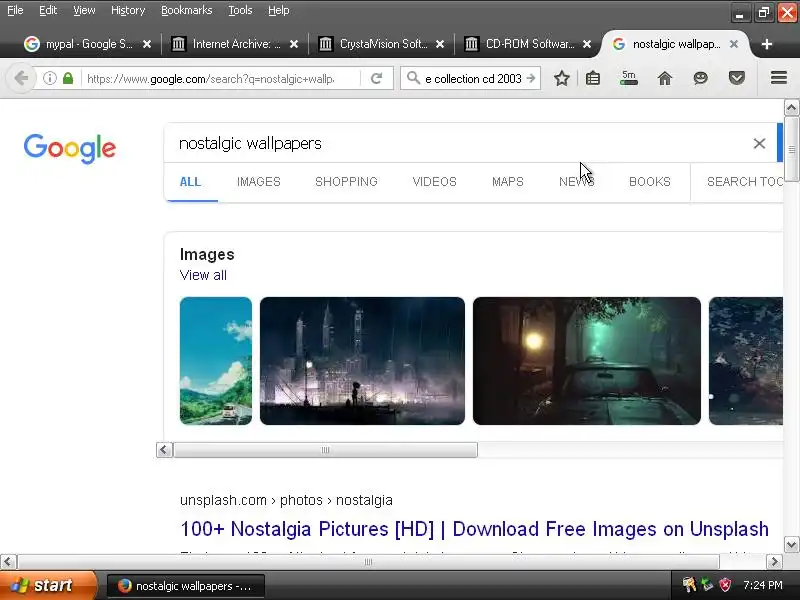Image resolution: width=800 pixels, height=600 pixels.
Task: Select the VIDEOS results tab
Action: (x=435, y=182)
